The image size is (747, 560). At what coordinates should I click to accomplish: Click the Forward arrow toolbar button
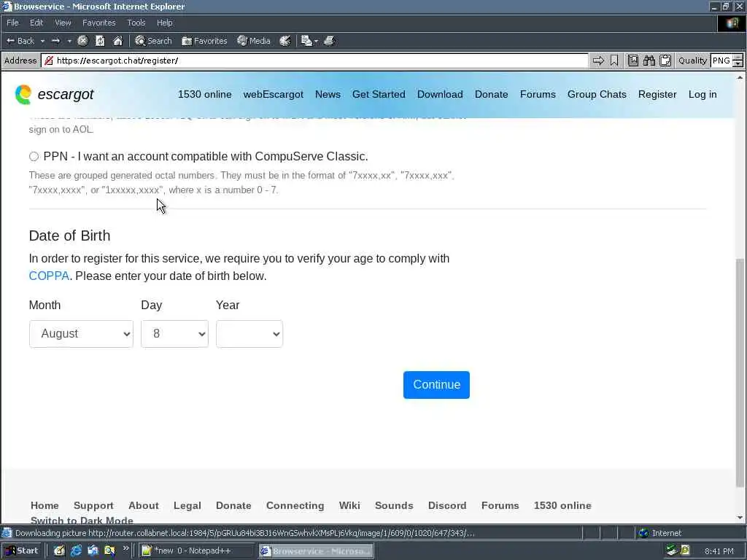point(55,41)
